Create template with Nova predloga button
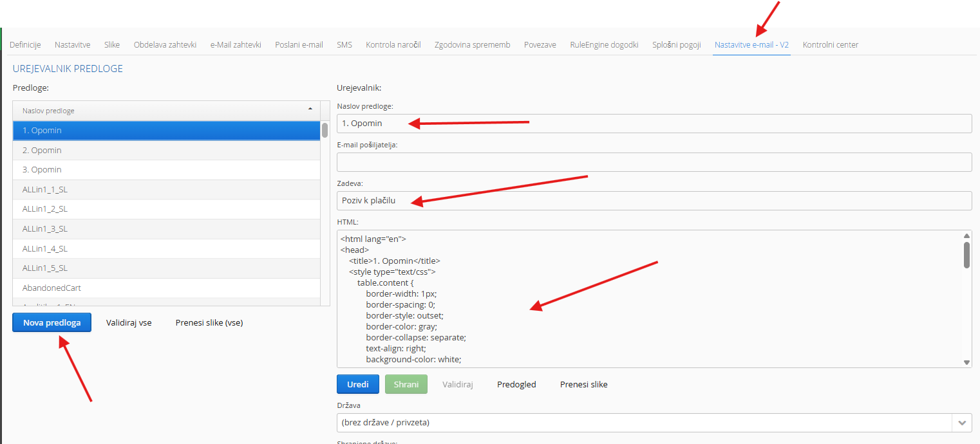The height and width of the screenshot is (444, 980). (x=52, y=322)
